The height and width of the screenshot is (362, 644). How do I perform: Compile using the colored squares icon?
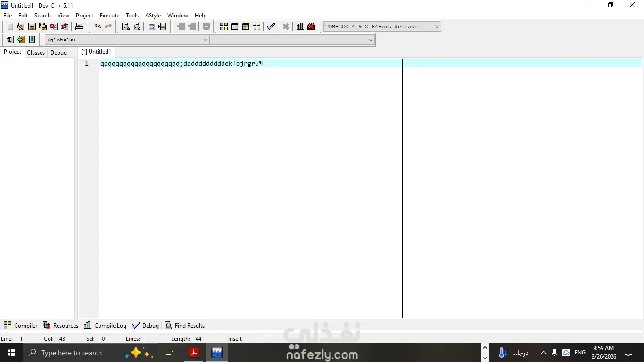[x=224, y=26]
